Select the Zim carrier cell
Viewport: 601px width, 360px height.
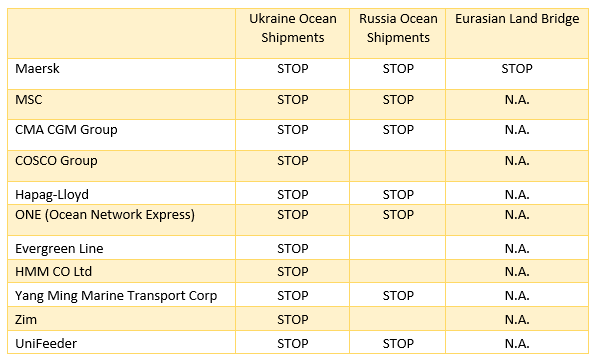tap(122, 319)
